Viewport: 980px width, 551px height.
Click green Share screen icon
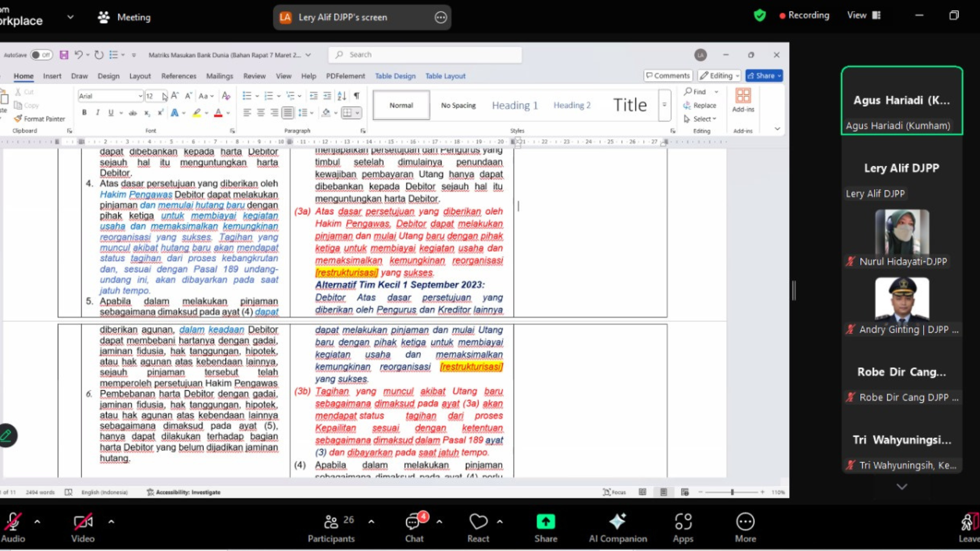[x=546, y=522]
